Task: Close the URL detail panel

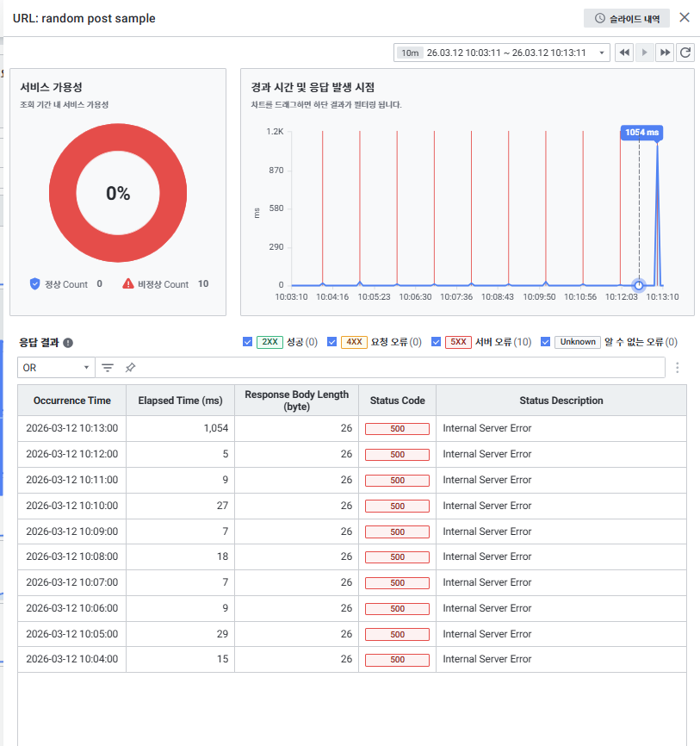Action: pos(685,17)
